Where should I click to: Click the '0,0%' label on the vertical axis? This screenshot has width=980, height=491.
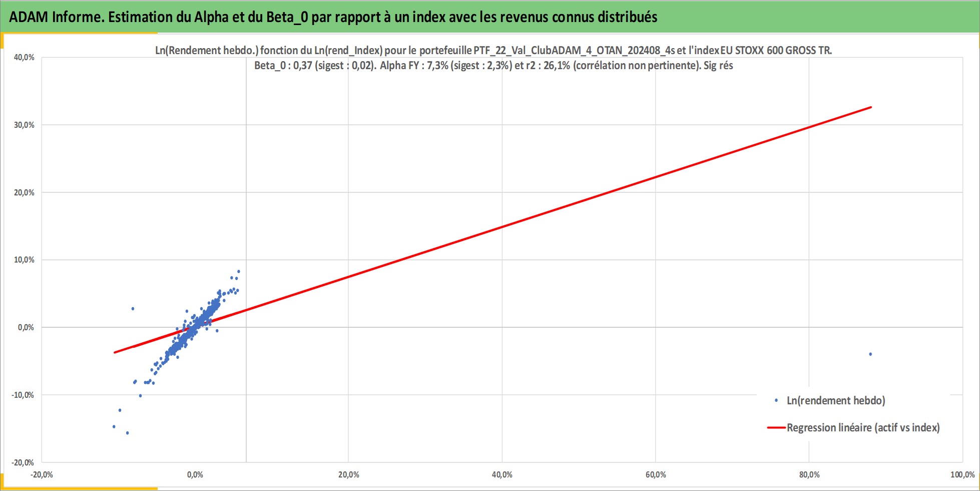coord(26,328)
